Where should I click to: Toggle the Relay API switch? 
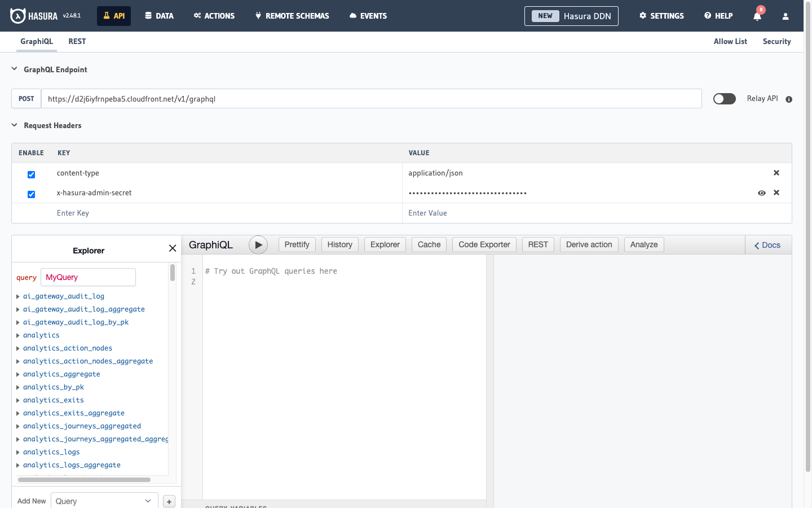click(x=724, y=98)
